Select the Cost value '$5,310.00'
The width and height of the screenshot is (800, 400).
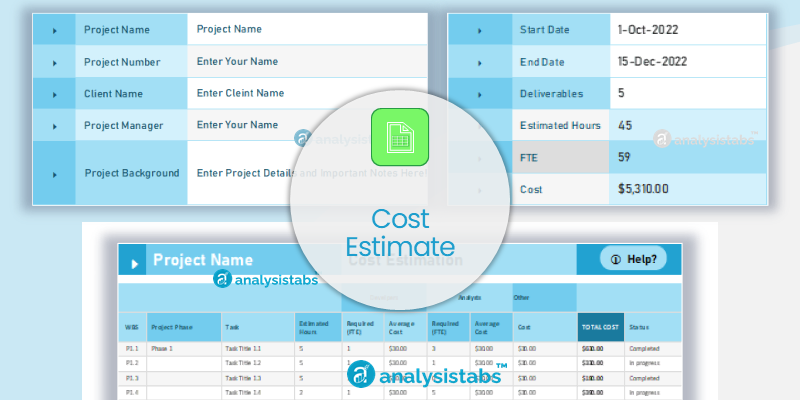[x=688, y=189]
